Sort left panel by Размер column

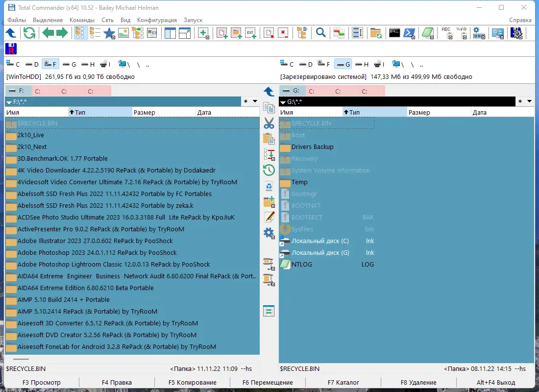[x=164, y=112]
